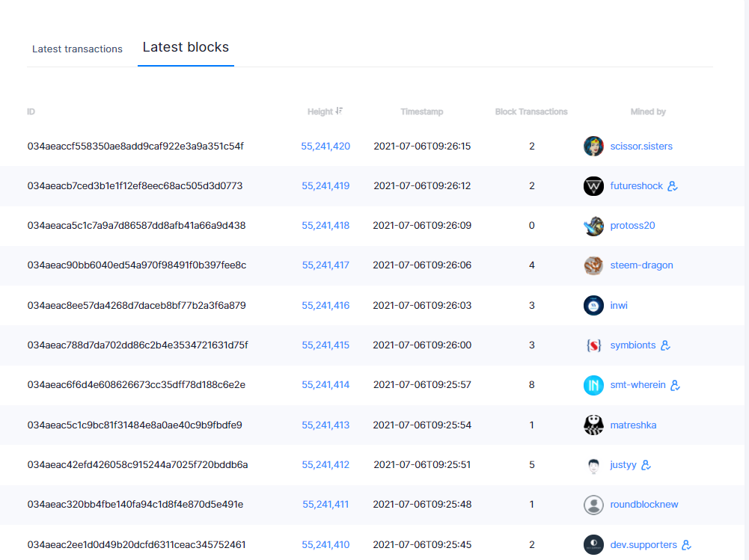Click verified badge next to dev.supporters
Viewport: 749px width, 560px height.
pos(686,544)
